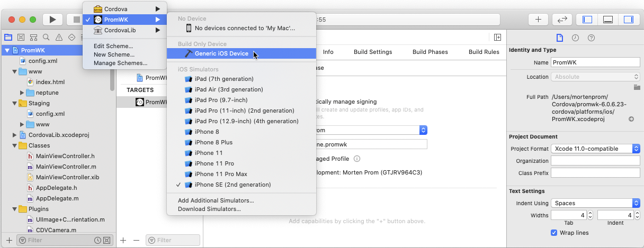Increase Tab width stepper

coord(591,213)
